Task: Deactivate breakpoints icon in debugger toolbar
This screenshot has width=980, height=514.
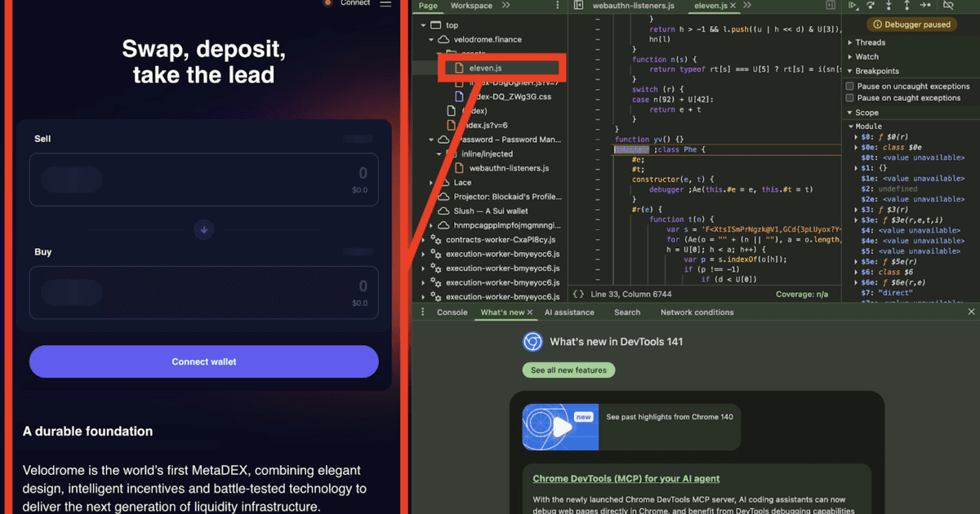Action: point(948,6)
